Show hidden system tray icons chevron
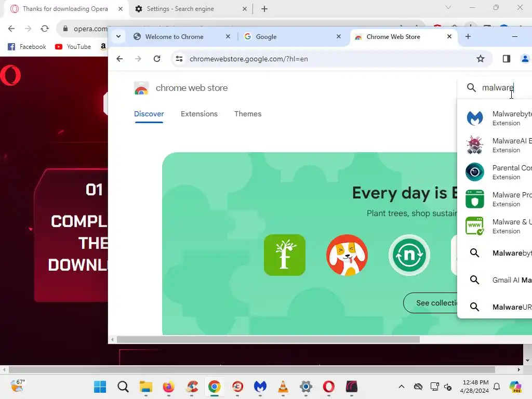Image resolution: width=532 pixels, height=399 pixels. pyautogui.click(x=402, y=387)
